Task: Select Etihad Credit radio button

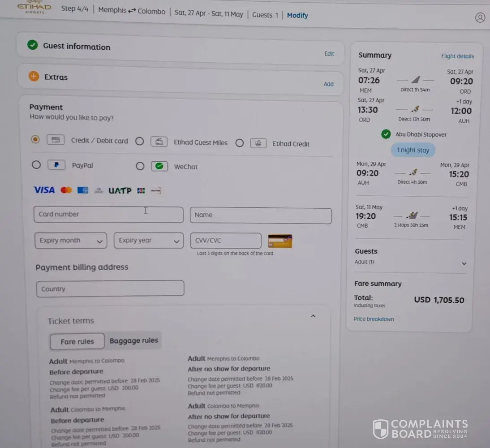Action: click(x=240, y=143)
